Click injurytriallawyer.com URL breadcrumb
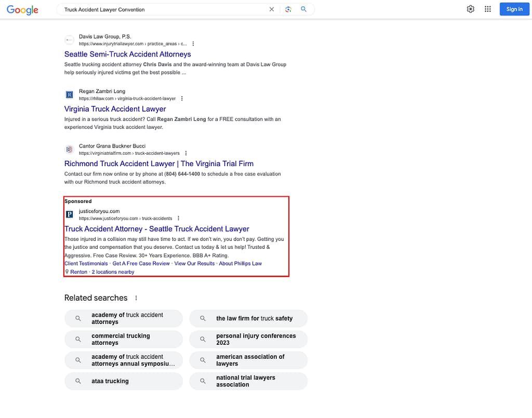The image size is (532, 418). coord(132,44)
